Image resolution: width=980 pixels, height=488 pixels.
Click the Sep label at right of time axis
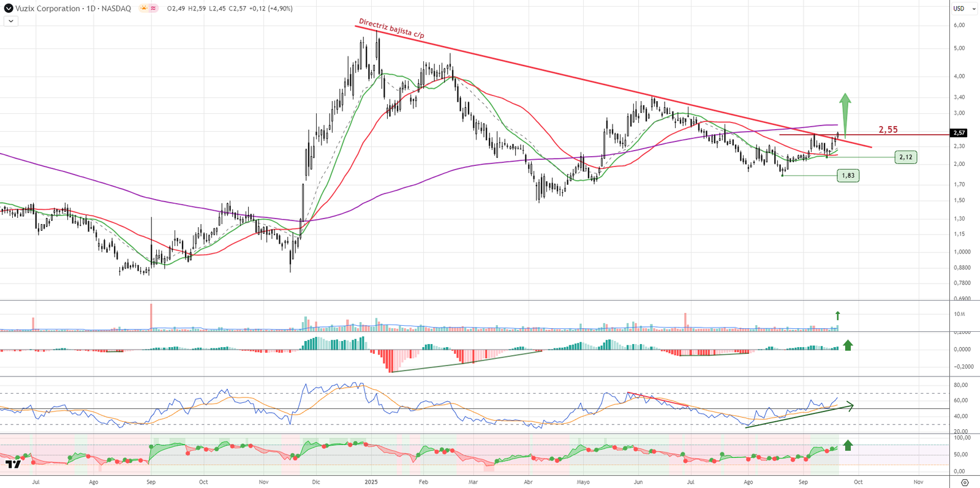click(803, 482)
